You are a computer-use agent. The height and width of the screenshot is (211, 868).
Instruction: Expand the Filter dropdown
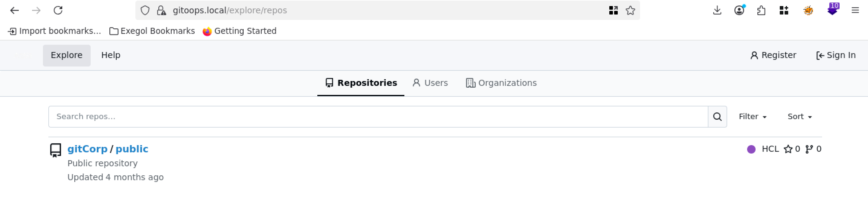click(753, 117)
